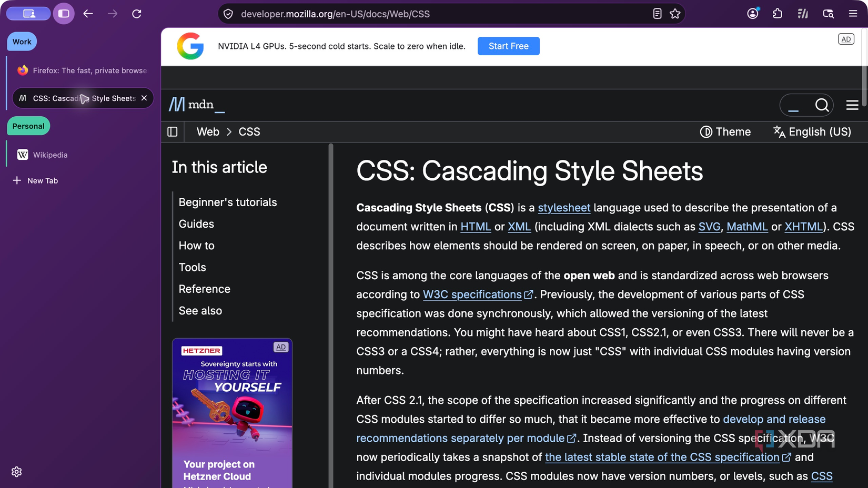Close the CSS: Cascading Style Sheets tab

144,98
